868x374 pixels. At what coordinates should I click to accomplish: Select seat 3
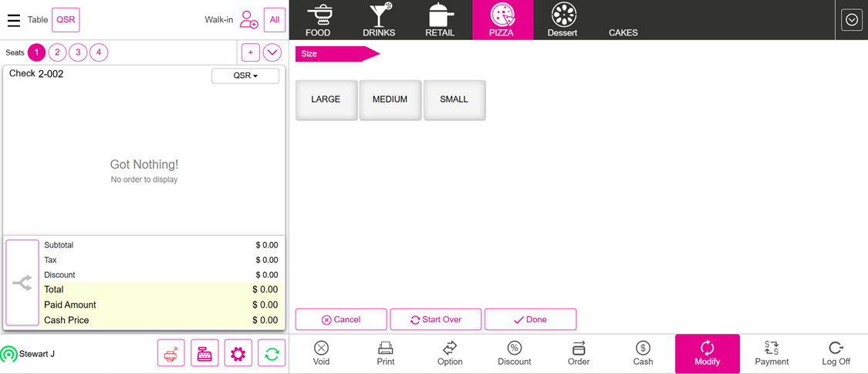pyautogui.click(x=78, y=52)
